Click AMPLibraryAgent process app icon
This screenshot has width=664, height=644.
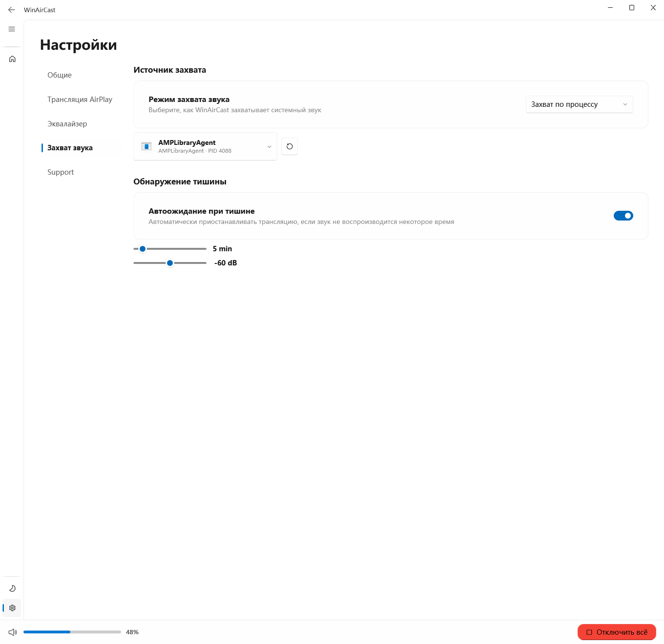146,146
